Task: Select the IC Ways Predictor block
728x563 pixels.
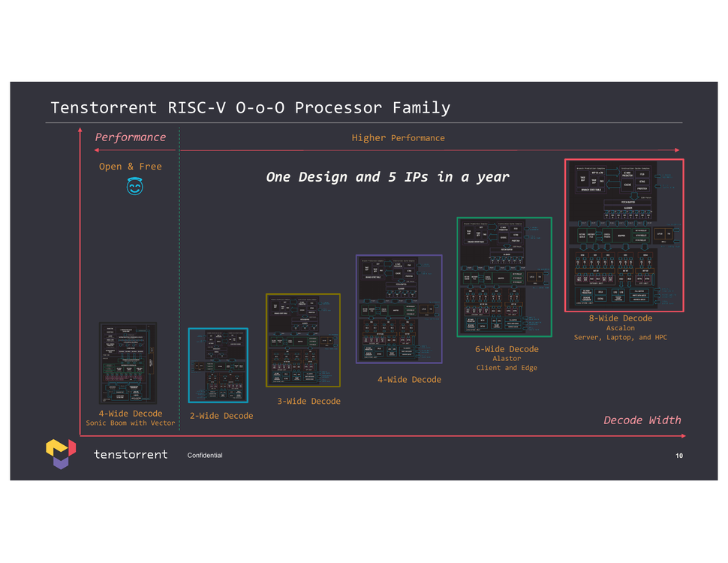Action: point(627,174)
